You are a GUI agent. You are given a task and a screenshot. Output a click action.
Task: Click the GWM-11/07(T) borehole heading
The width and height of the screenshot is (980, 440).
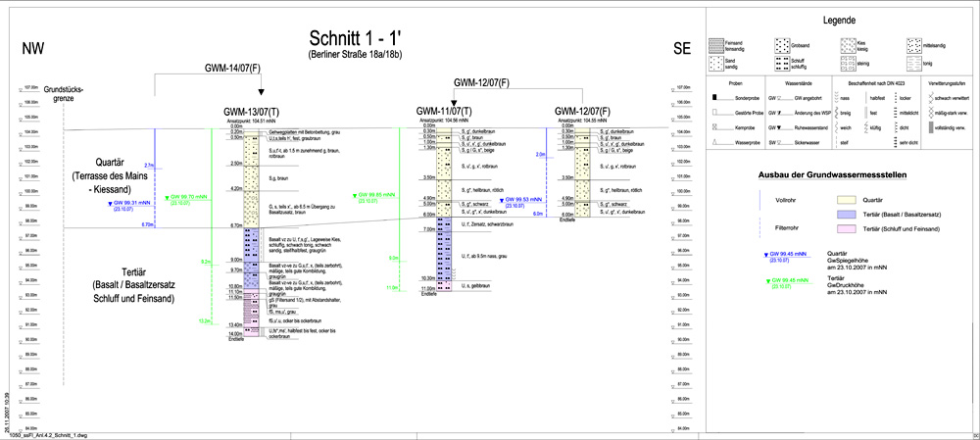(x=442, y=111)
